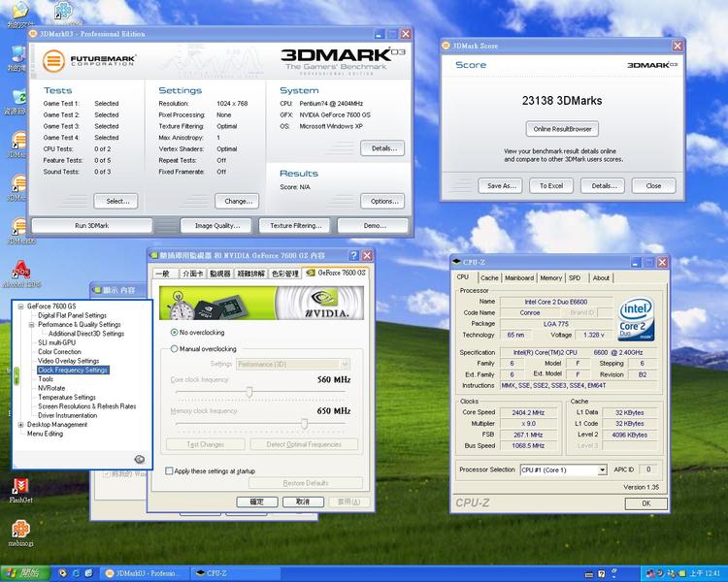This screenshot has width=728, height=582.
Task: Click the 3DMark Score title bar icon
Action: 447,46
